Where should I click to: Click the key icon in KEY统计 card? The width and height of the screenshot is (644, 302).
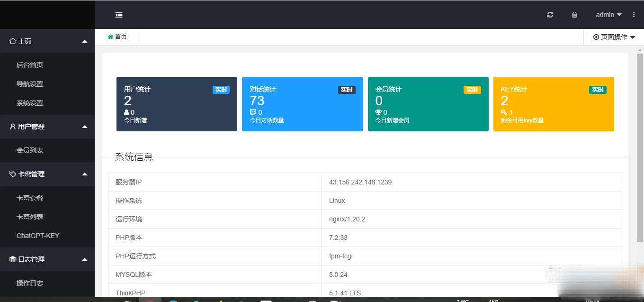tap(504, 112)
